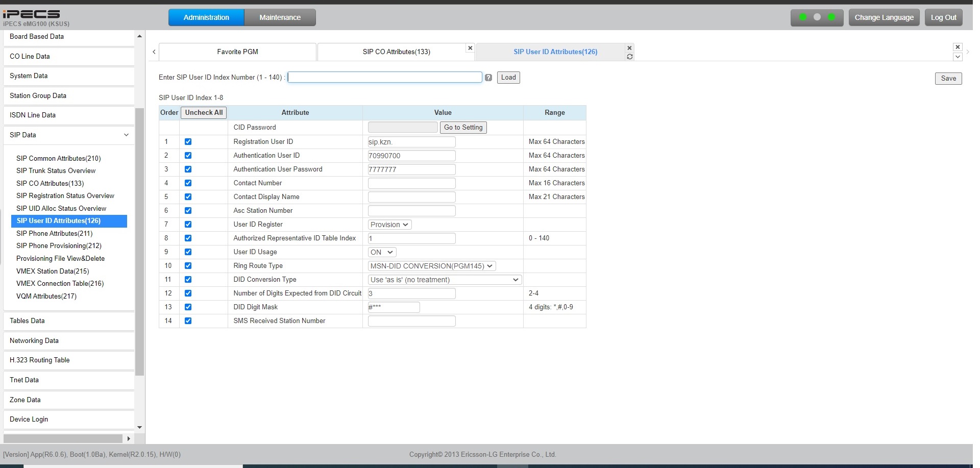Click the SIP User ID Index Number field
Viewport: 980px width, 468px height.
385,77
